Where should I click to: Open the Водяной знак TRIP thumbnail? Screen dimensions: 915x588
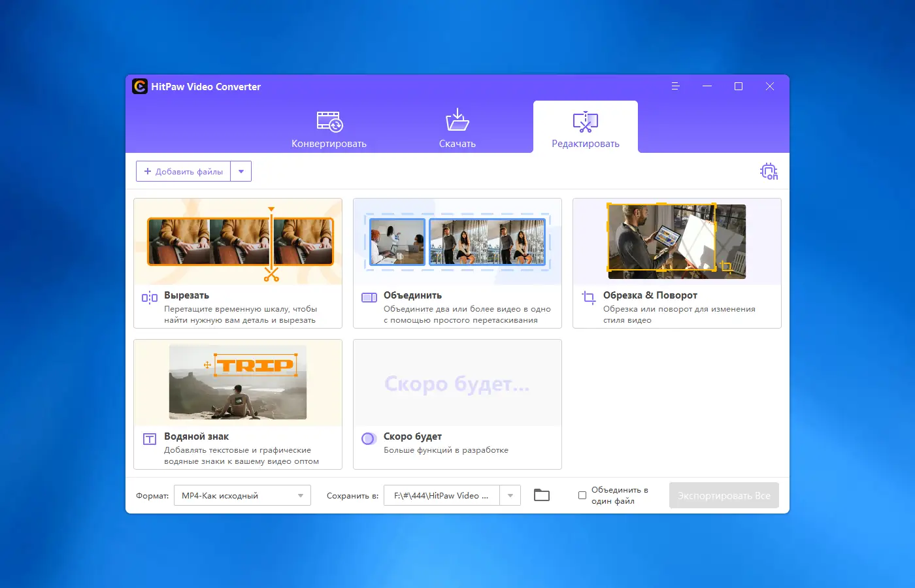(238, 383)
